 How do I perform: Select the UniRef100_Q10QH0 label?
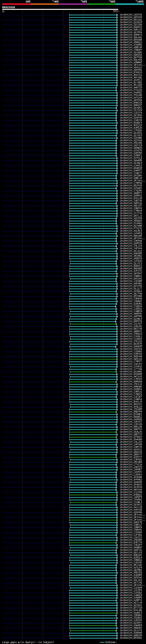coord(131,53)
